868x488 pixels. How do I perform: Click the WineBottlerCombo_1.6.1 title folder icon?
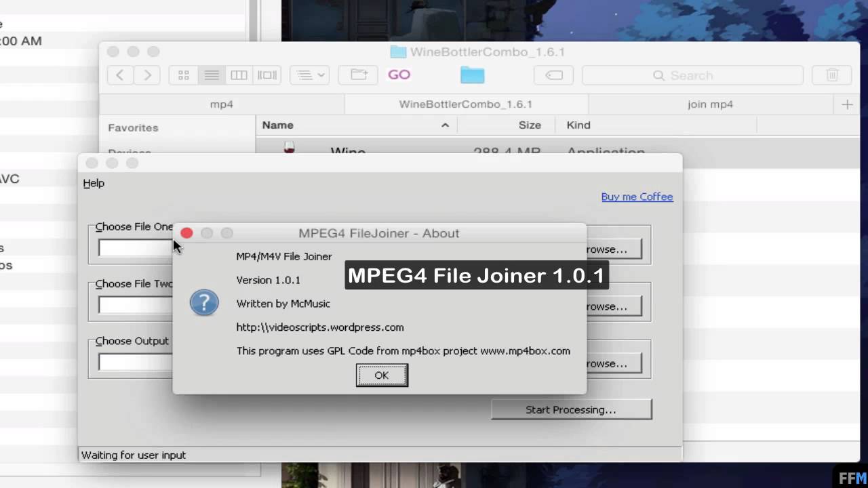tap(398, 52)
